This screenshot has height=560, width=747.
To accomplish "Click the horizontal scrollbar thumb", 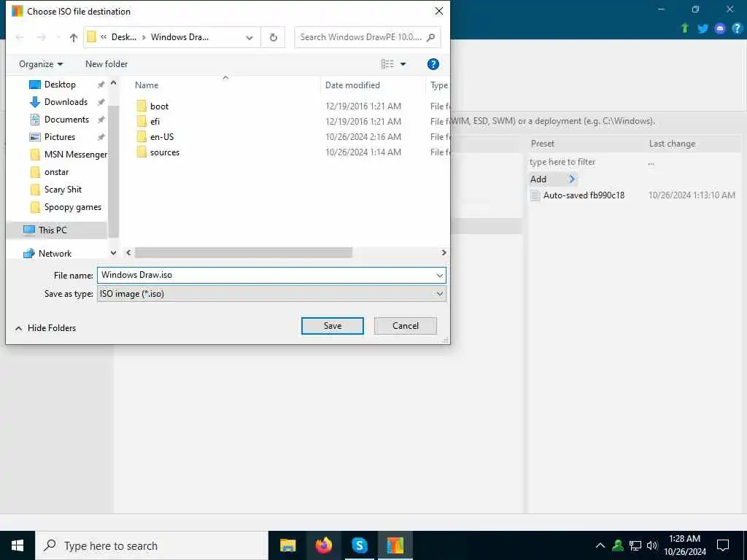I will click(x=244, y=253).
